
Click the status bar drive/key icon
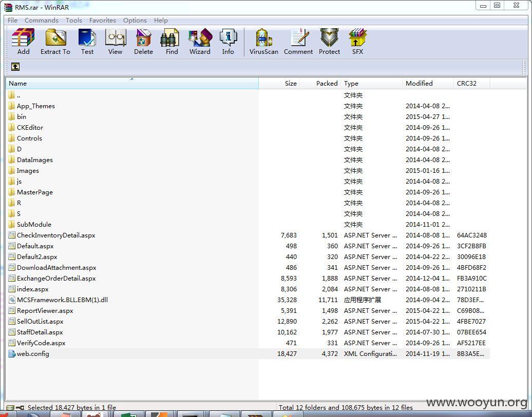[15, 407]
